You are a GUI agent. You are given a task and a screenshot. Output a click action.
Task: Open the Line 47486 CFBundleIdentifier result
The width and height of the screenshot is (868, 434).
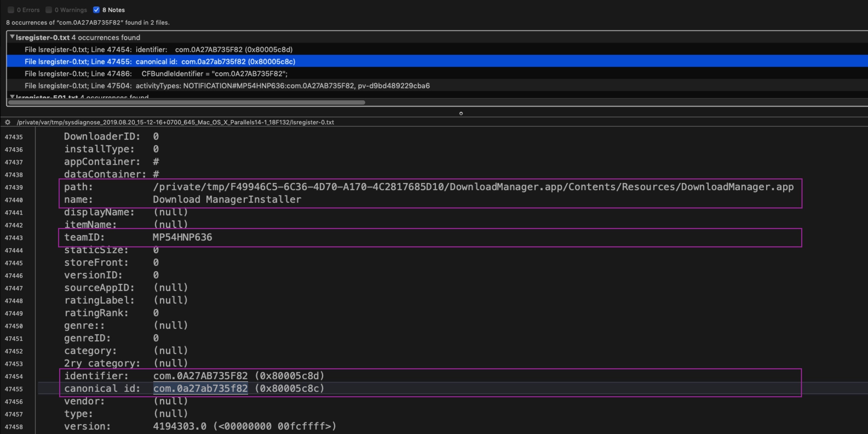tap(156, 74)
